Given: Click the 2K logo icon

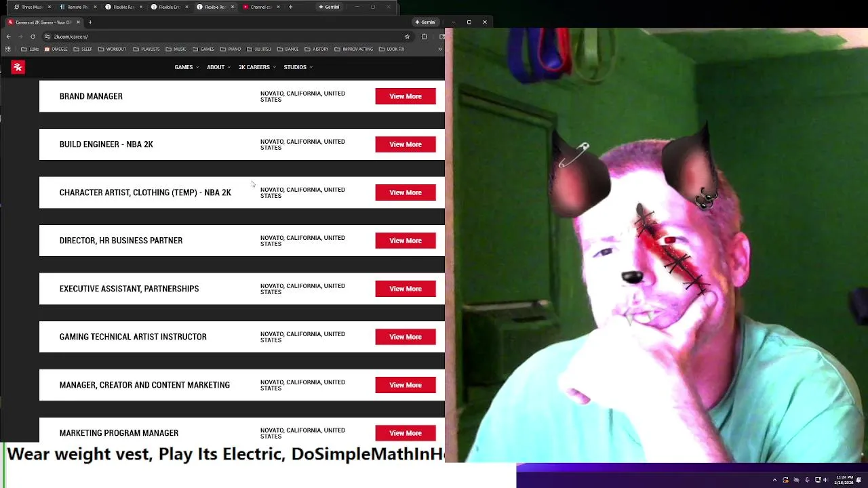Looking at the screenshot, I should coord(18,67).
